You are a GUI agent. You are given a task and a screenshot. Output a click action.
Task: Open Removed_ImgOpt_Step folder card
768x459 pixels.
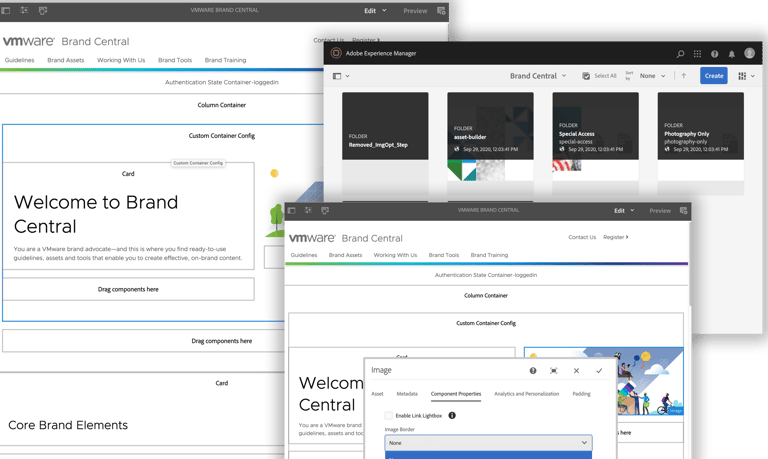[385, 143]
